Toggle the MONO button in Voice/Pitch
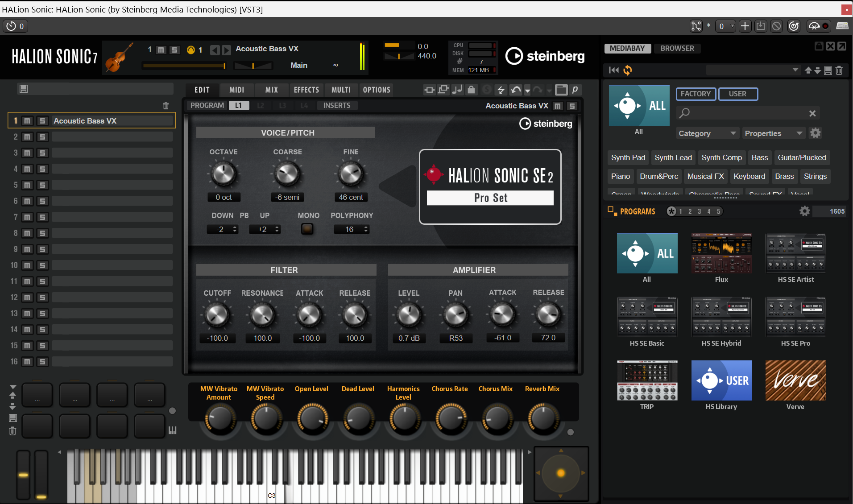 click(x=307, y=229)
